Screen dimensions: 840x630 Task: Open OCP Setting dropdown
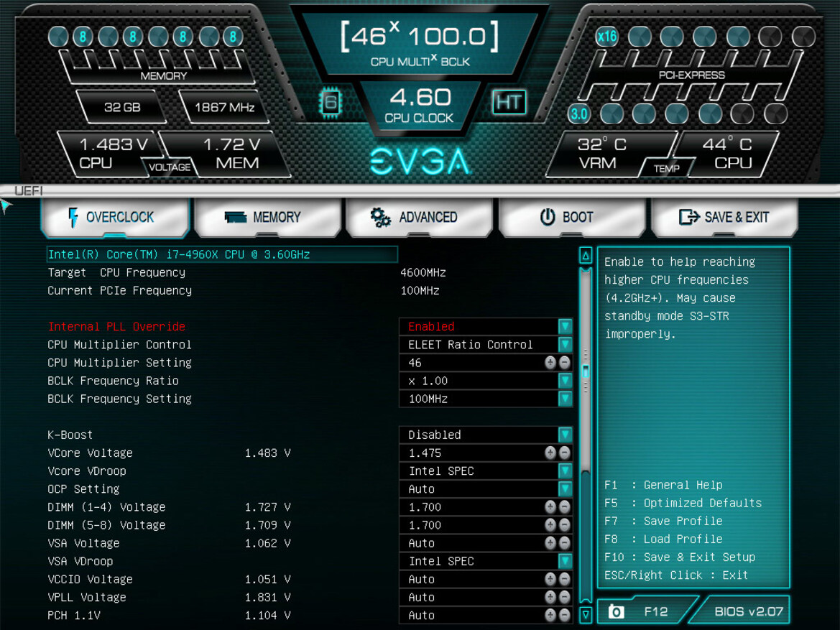coord(565,488)
